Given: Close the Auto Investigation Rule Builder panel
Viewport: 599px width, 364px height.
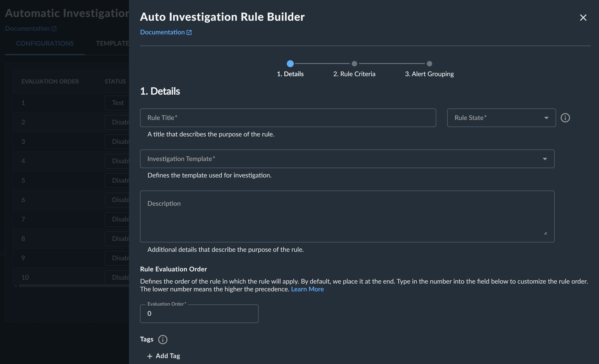Looking at the screenshot, I should (583, 18).
